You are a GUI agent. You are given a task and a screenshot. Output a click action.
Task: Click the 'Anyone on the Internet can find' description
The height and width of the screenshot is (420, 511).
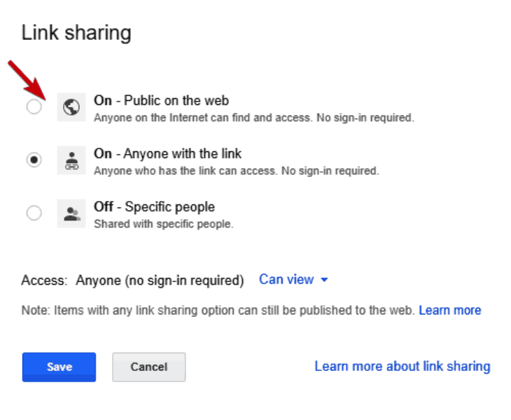pyautogui.click(x=254, y=118)
